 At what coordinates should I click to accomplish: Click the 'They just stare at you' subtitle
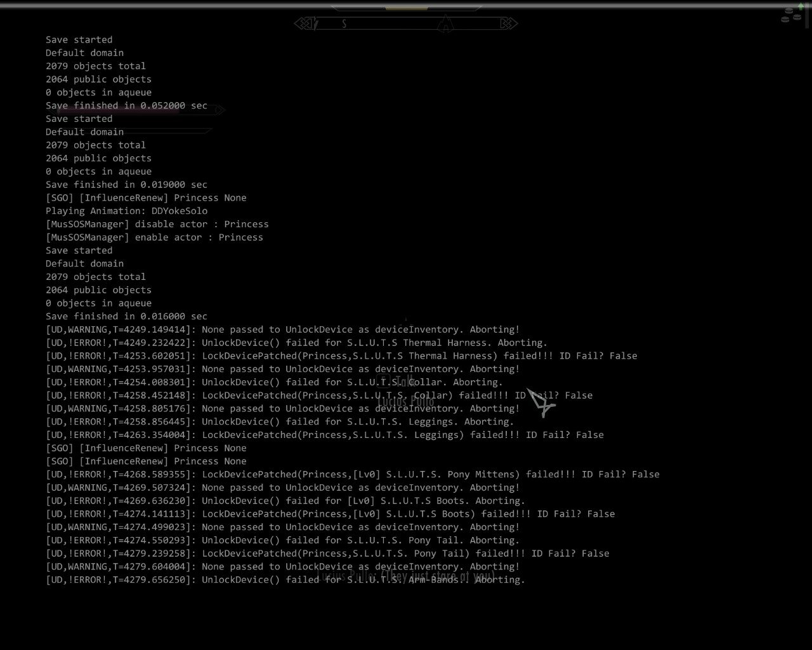406,576
